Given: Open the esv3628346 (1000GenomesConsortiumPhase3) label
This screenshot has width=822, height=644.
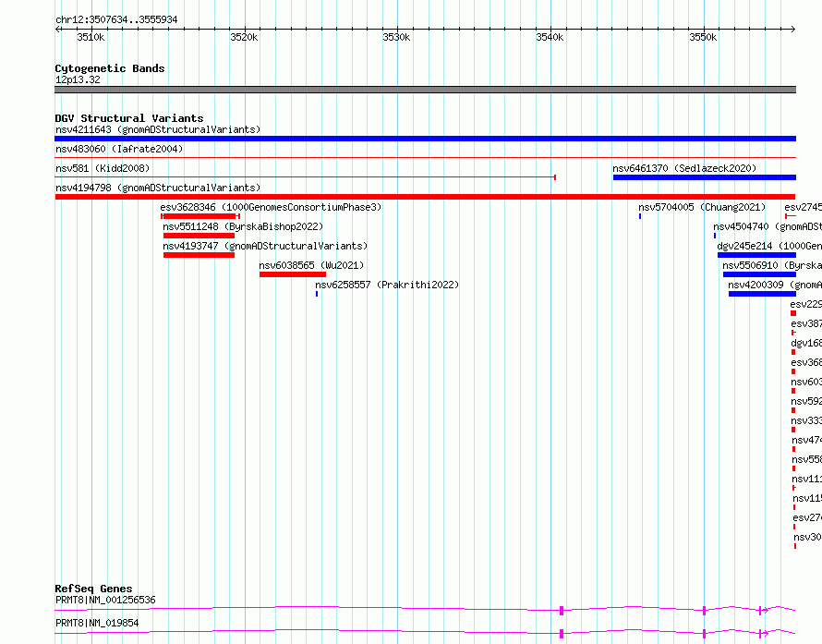Looking at the screenshot, I should pos(271,207).
